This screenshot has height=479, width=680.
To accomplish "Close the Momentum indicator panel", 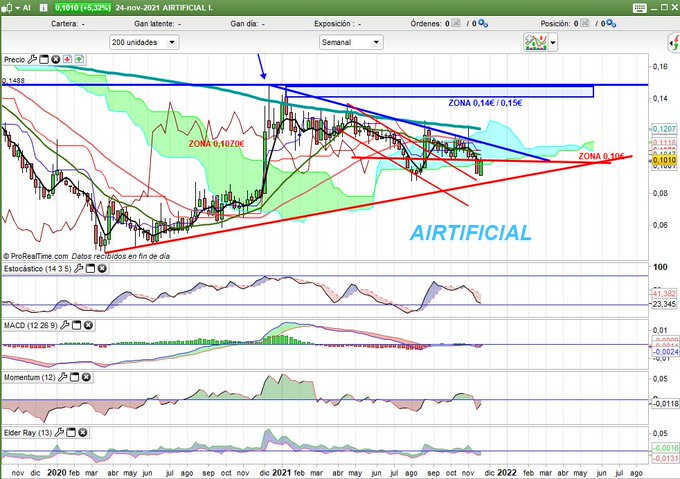I will (x=86, y=378).
